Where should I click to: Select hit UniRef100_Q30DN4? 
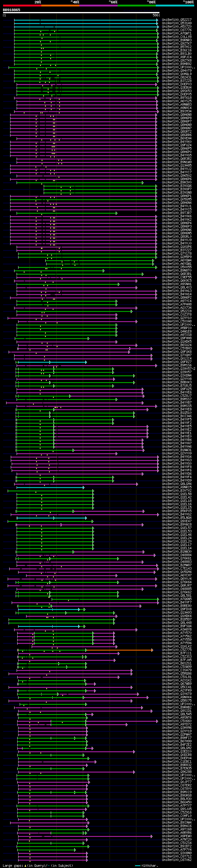pyautogui.click(x=176, y=375)
